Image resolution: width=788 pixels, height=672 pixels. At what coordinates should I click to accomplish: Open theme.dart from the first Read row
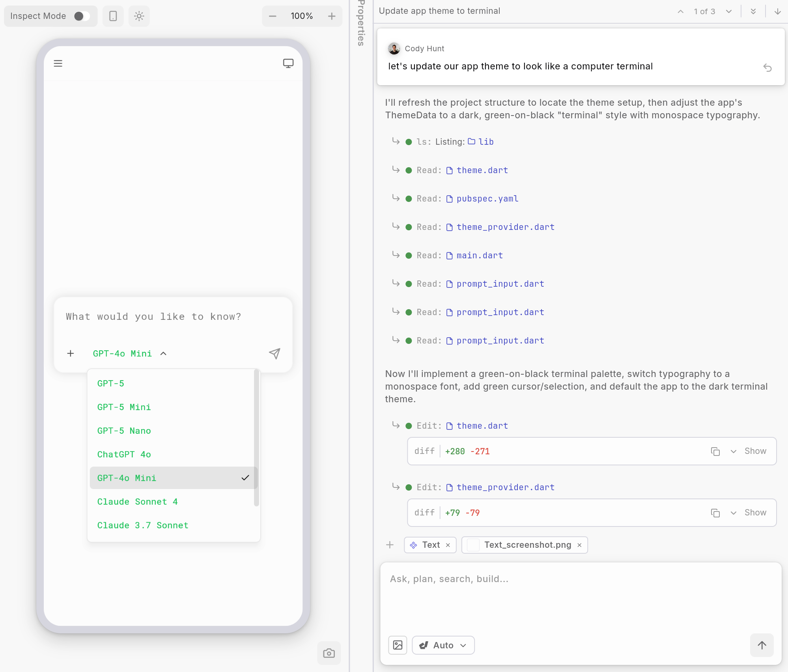coord(477,170)
